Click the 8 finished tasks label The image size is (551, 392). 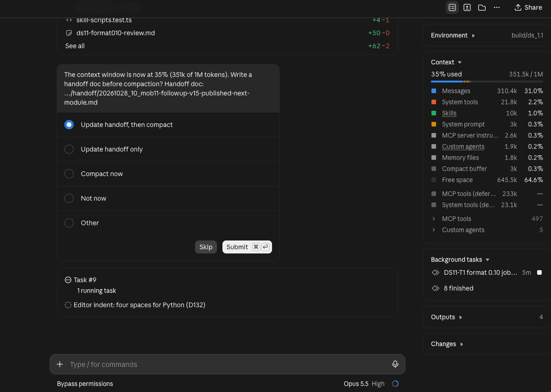(x=459, y=288)
